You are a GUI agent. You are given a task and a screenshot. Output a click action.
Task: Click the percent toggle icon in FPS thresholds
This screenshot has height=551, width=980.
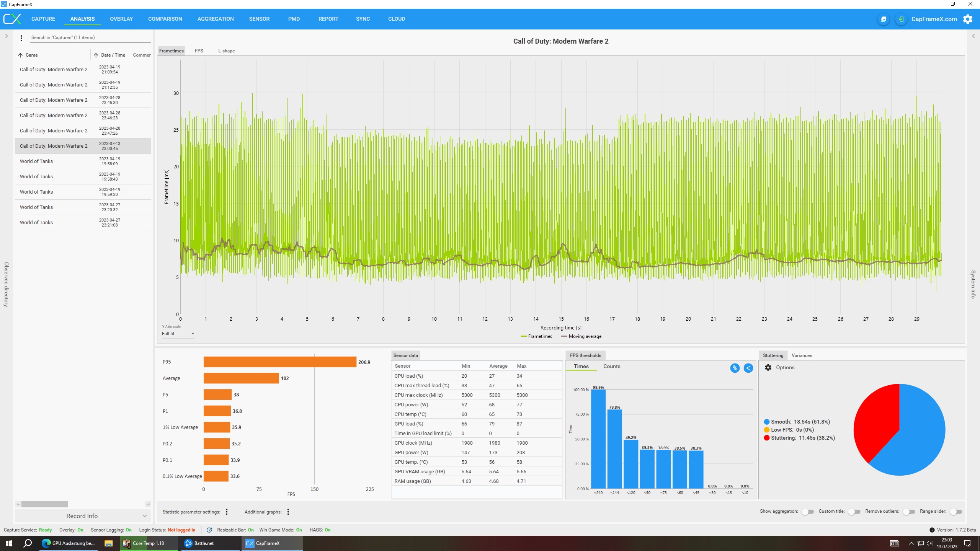pyautogui.click(x=735, y=368)
